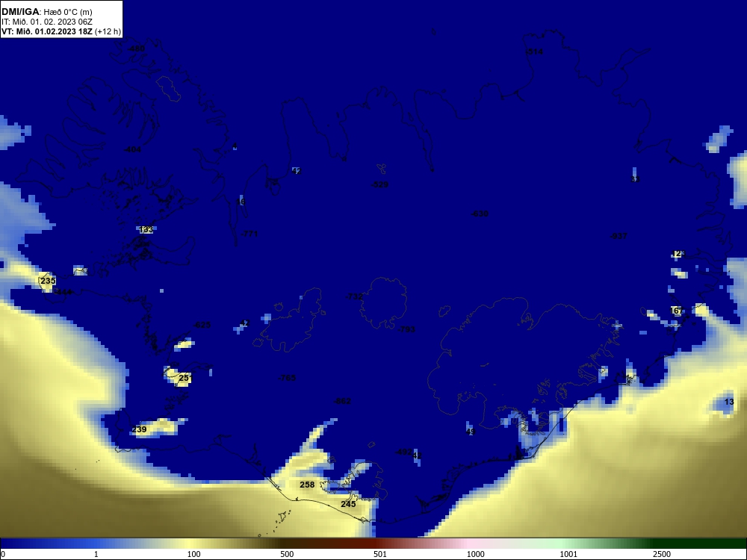Screen dimensions: 747x560
Task: Click the legend label '501'
Action: pos(380,554)
